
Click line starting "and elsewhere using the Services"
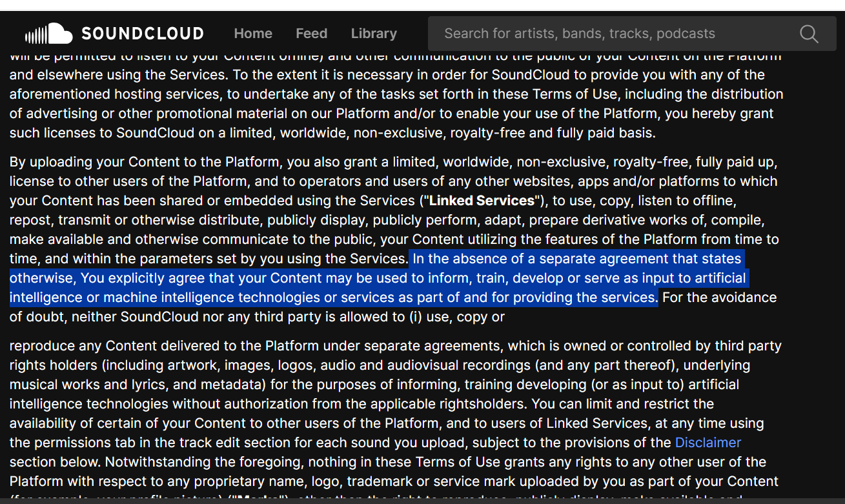tap(387, 75)
